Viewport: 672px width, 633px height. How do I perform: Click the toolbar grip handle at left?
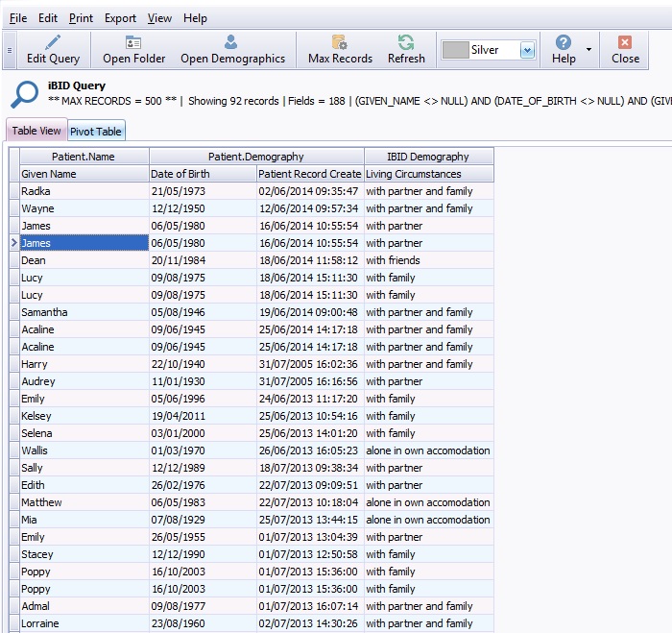pos(10,50)
